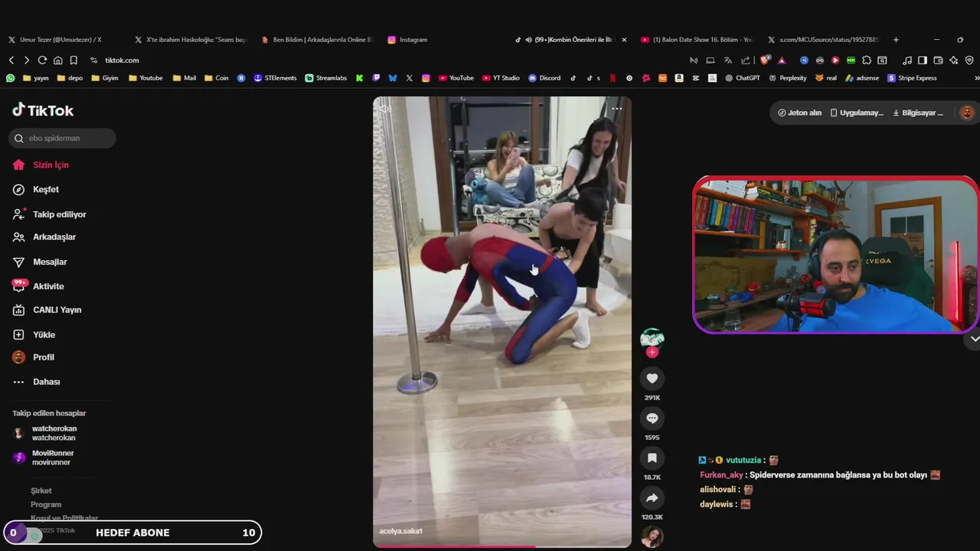Image resolution: width=980 pixels, height=551 pixels.
Task: Open video three-dot options menu
Action: click(x=617, y=109)
